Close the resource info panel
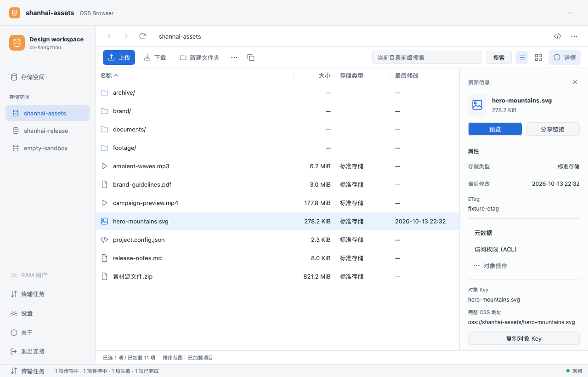588x377 pixels. [x=575, y=82]
